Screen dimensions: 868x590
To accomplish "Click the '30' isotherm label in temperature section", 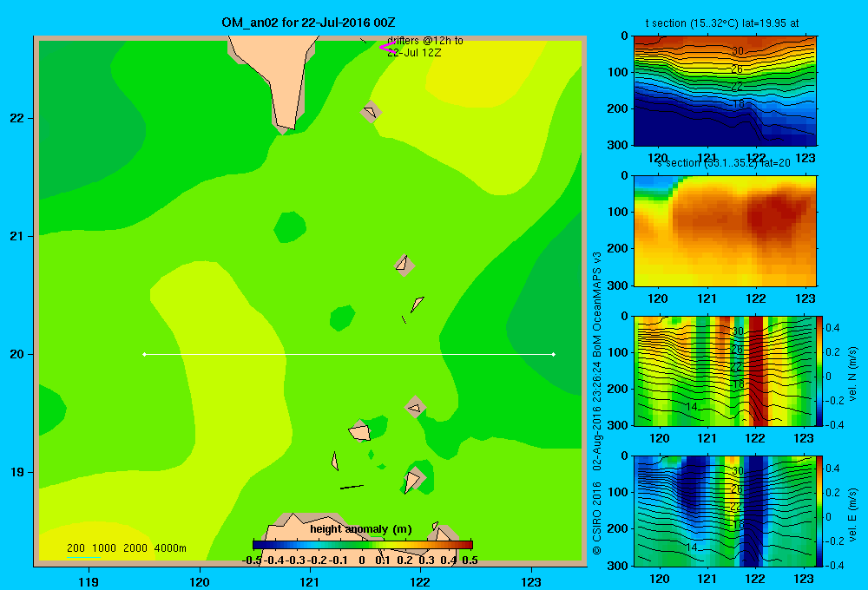I will pos(737,51).
